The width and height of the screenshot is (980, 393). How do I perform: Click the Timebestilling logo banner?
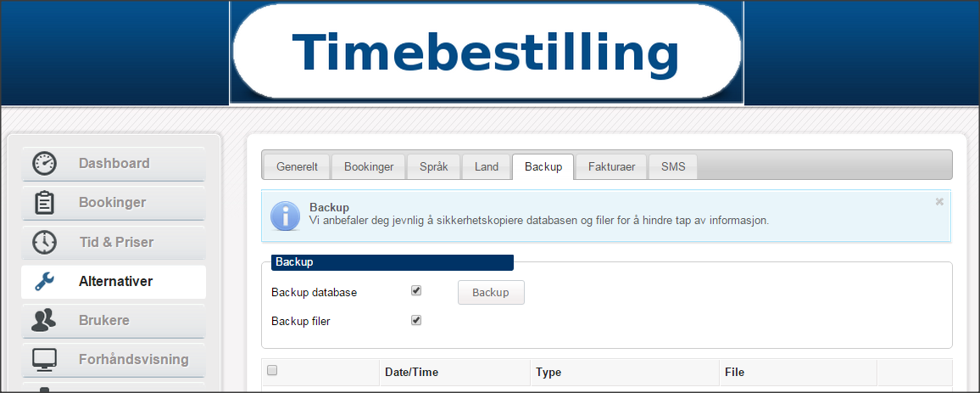pos(486,53)
